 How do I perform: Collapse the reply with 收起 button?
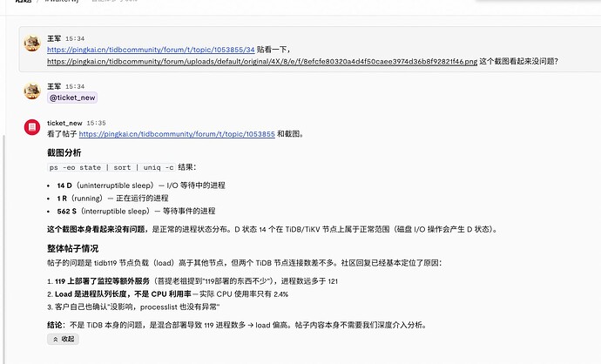click(x=64, y=339)
